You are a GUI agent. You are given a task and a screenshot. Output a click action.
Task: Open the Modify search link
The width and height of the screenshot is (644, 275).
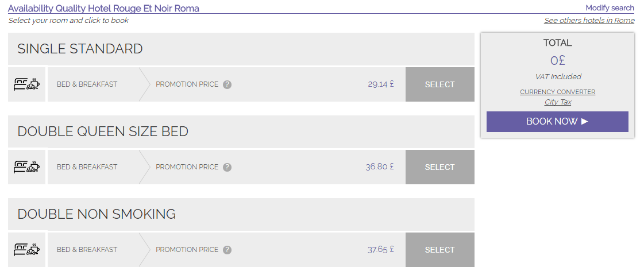pos(610,8)
